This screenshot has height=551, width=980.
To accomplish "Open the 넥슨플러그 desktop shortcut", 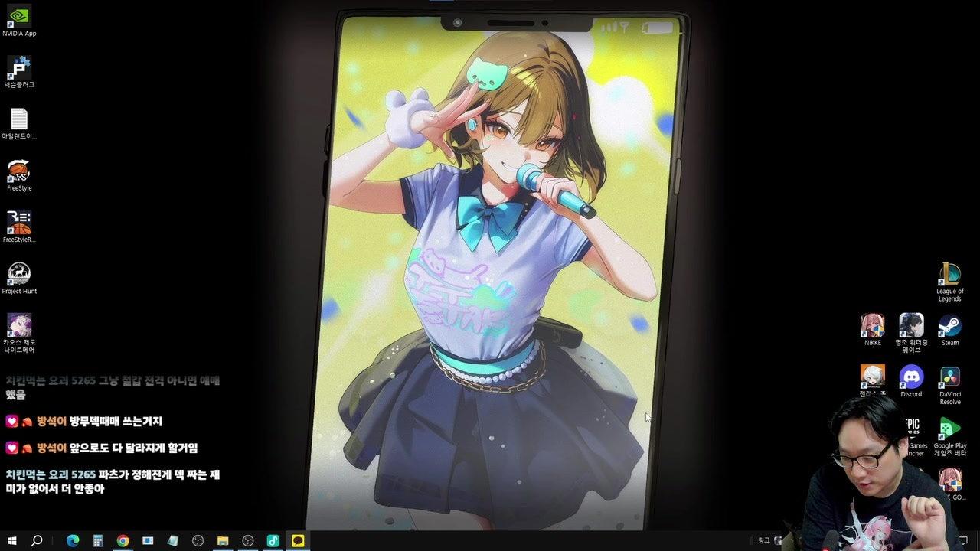I will pyautogui.click(x=19, y=73).
